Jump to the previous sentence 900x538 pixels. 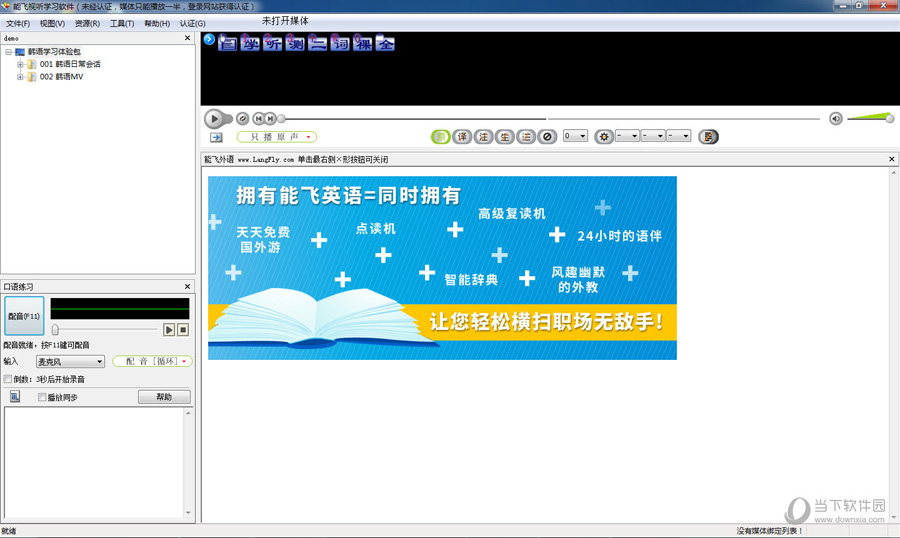(x=259, y=119)
